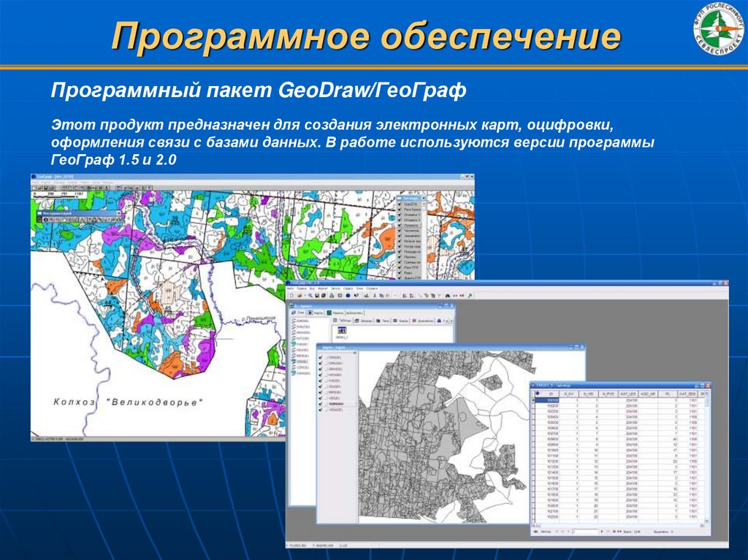This screenshot has height=560, width=748.
Task: Click the vertical scrollbar of the table window
Action: click(x=706, y=458)
